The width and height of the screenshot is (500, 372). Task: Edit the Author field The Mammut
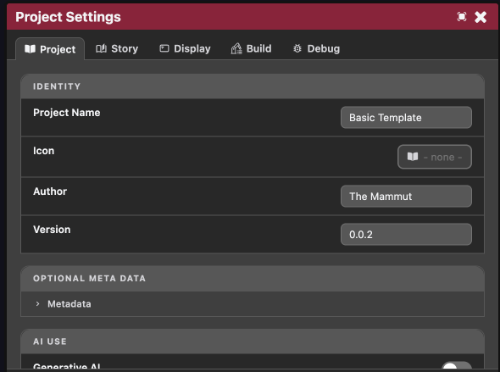406,196
